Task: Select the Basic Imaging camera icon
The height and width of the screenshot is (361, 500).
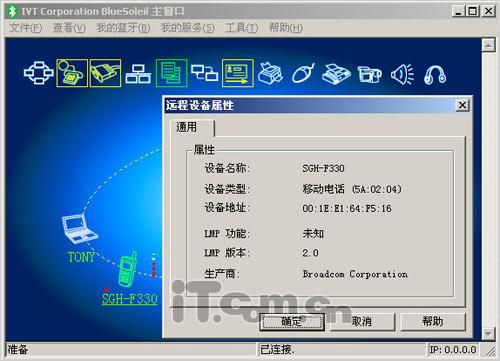Action: [369, 74]
